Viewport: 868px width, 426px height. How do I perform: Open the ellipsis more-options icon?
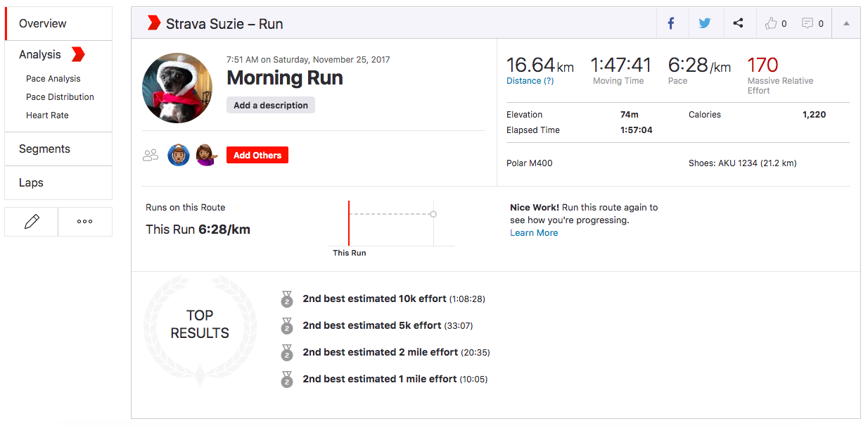pyautogui.click(x=84, y=221)
